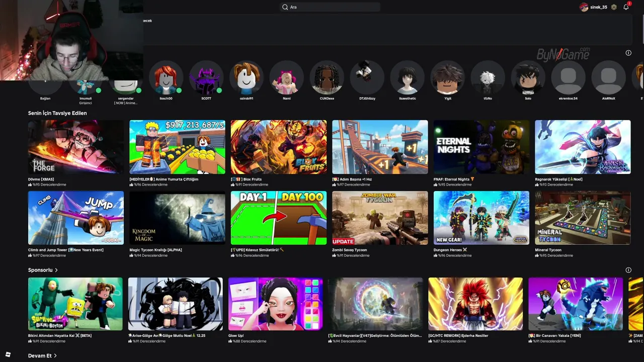The width and height of the screenshot is (644, 362).
Task: Open Magic Tycoon Krallığı thumbnail
Action: (x=177, y=218)
